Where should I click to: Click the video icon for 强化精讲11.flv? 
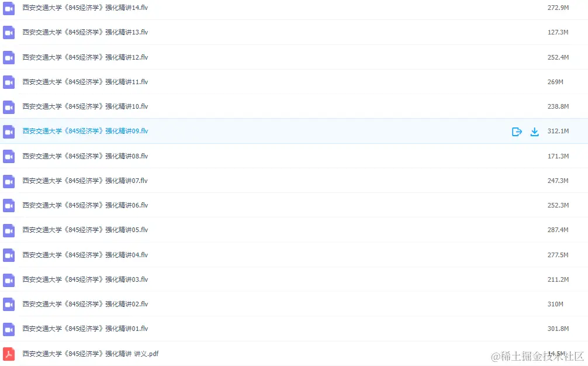(x=9, y=82)
